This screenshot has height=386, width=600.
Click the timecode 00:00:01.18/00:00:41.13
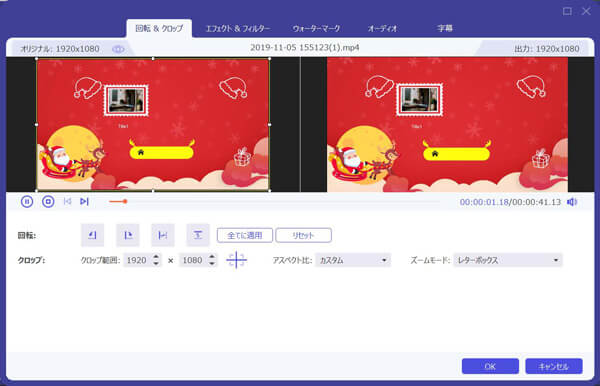pyautogui.click(x=510, y=202)
